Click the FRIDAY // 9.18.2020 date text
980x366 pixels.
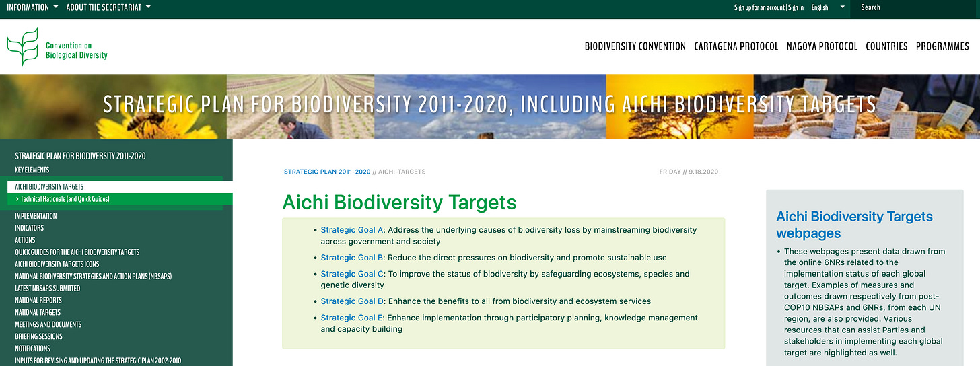coord(689,172)
